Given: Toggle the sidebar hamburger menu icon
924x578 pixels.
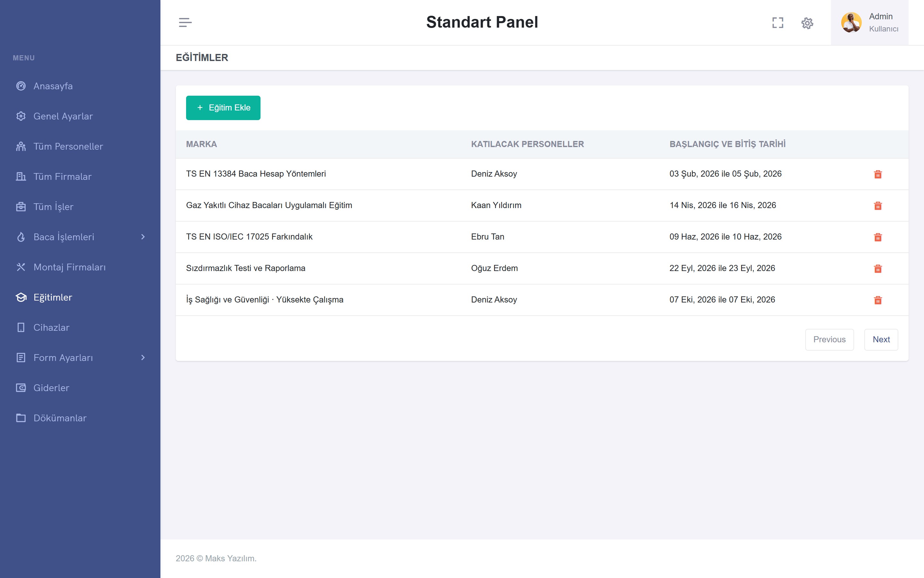Looking at the screenshot, I should tap(185, 22).
